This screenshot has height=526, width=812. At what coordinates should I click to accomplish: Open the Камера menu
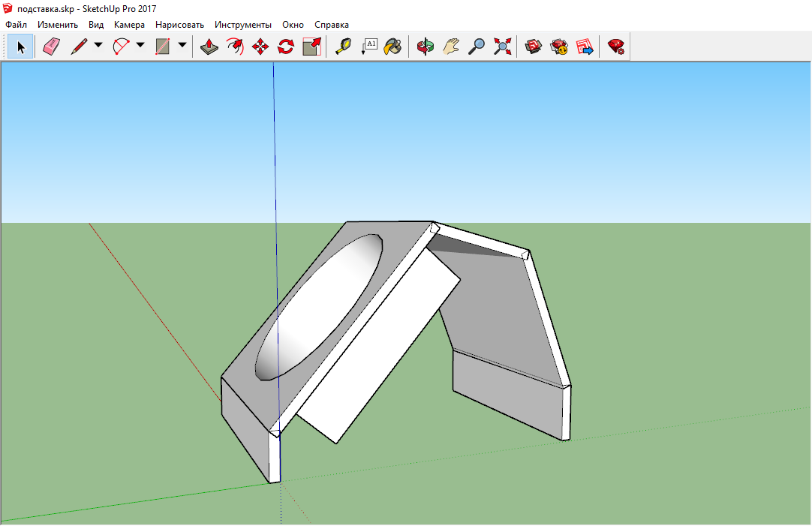[x=129, y=25]
